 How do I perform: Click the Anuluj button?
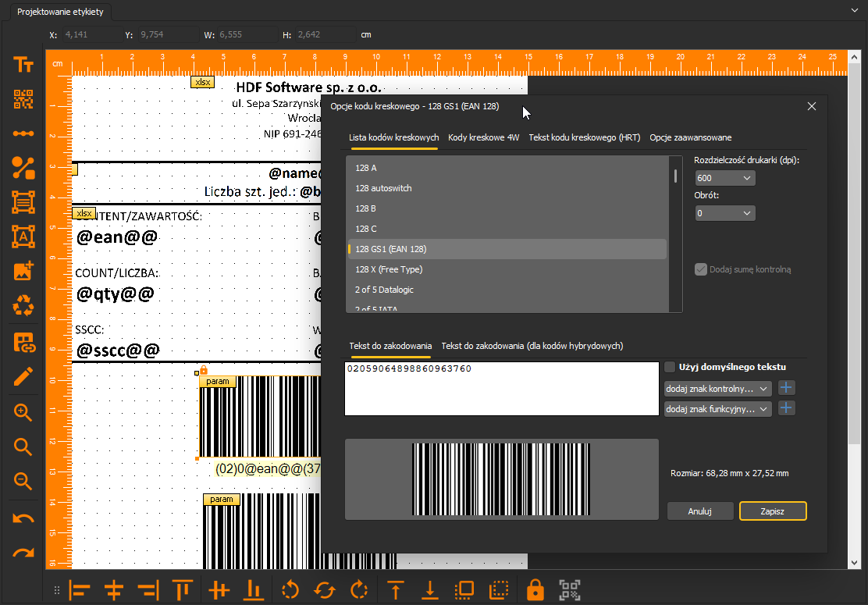(x=700, y=511)
